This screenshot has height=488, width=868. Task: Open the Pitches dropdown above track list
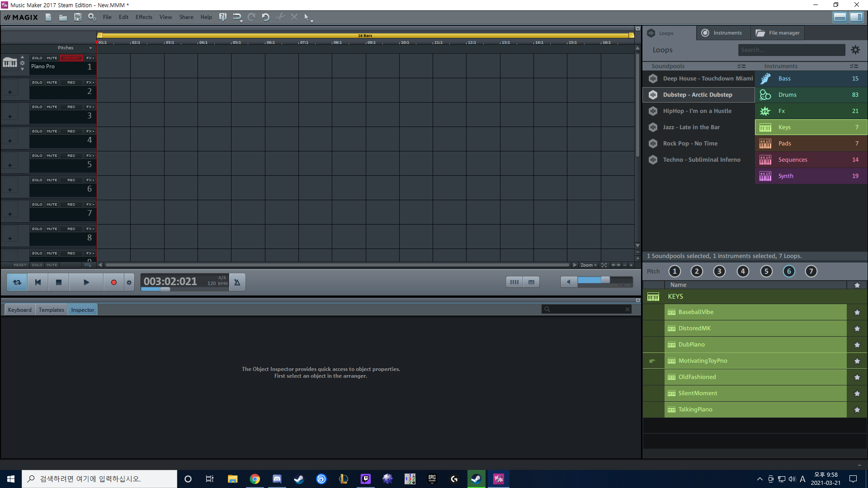[x=90, y=48]
